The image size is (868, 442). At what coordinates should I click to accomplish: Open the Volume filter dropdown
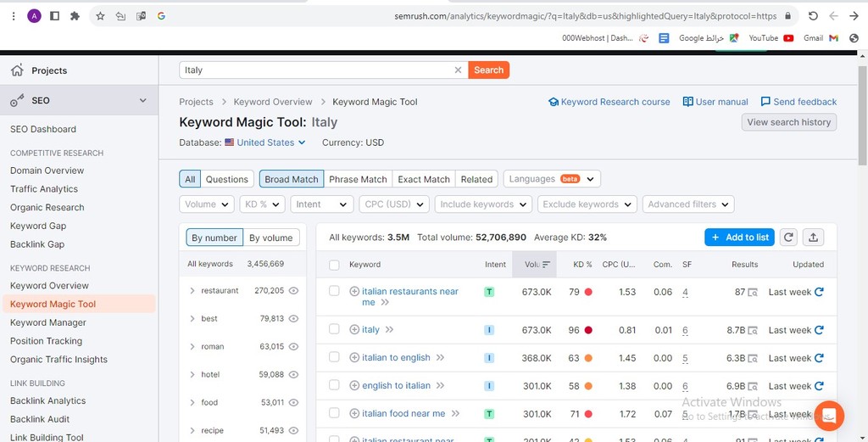(207, 204)
